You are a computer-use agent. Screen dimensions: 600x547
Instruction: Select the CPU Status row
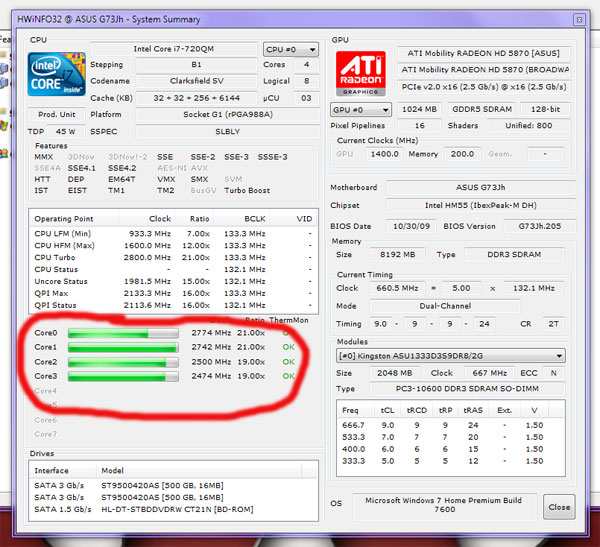(173, 269)
